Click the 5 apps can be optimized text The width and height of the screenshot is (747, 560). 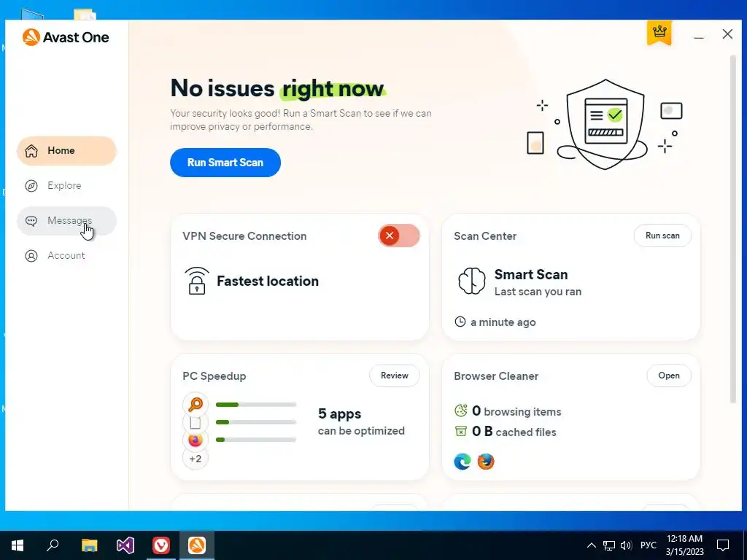click(361, 422)
